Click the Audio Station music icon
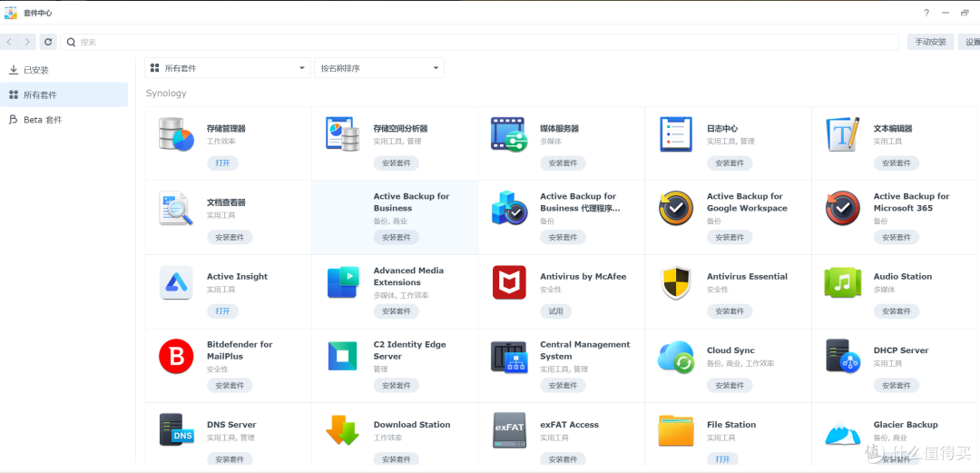This screenshot has height=473, width=980. coord(842,282)
